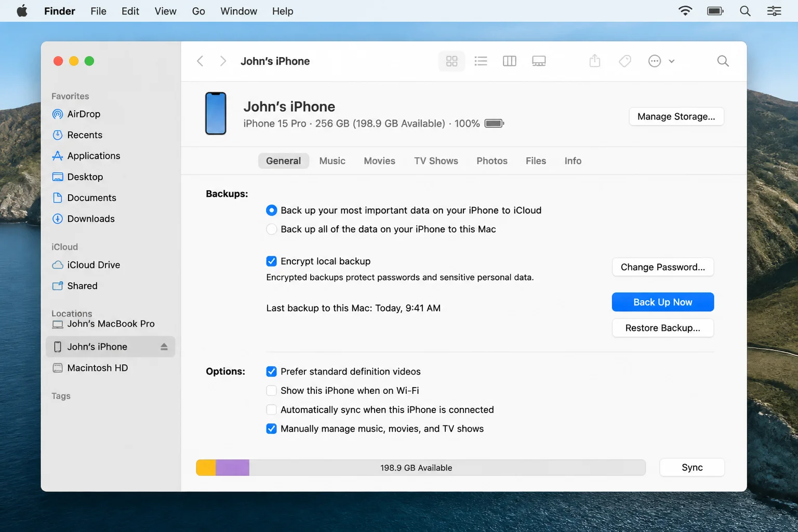Click Restore Backup button
This screenshot has height=532, width=798.
coord(662,328)
